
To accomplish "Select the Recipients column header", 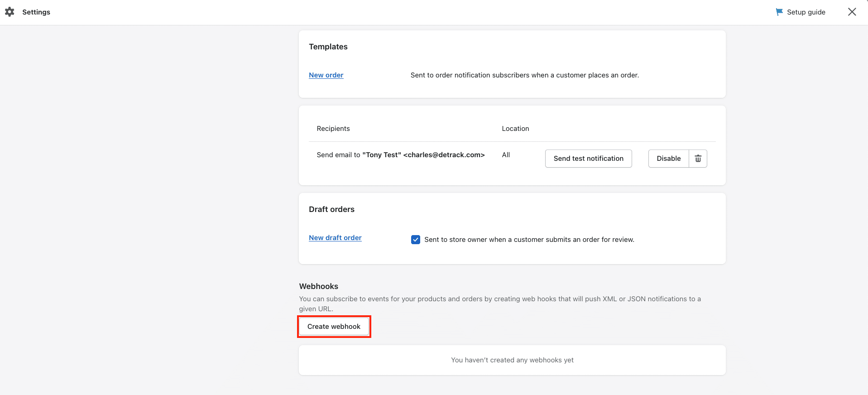I will click(333, 129).
